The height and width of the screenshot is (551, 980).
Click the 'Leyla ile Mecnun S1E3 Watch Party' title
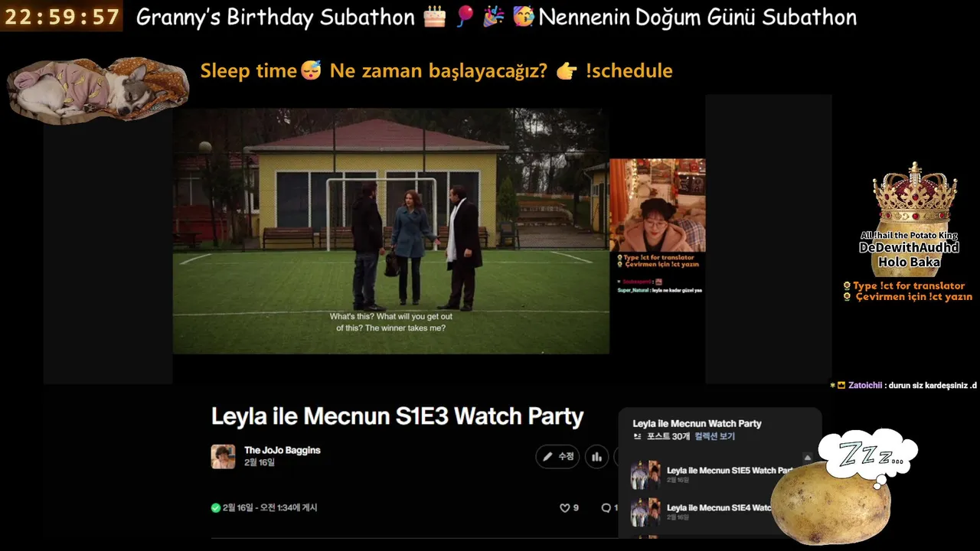point(397,416)
